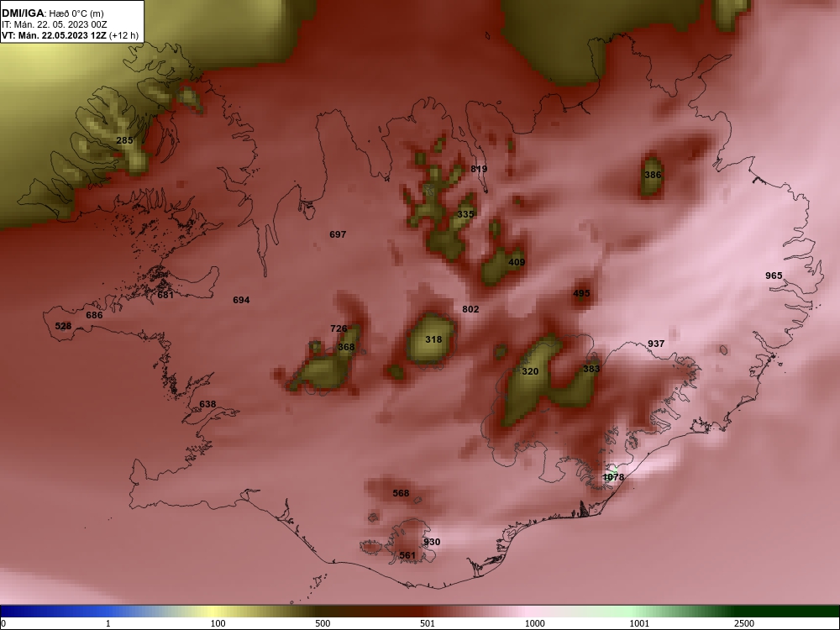This screenshot has height=630, width=840.
Task: Click the 802 value on the map
Action: pos(470,309)
